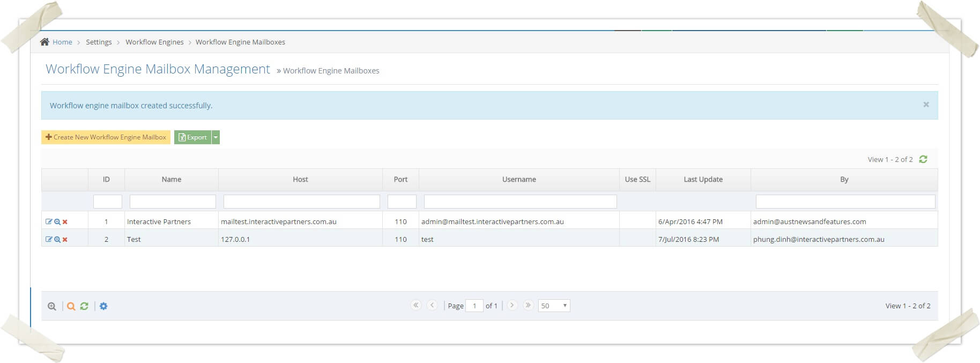Delete the Interactive Partners mailbox

pos(65,221)
